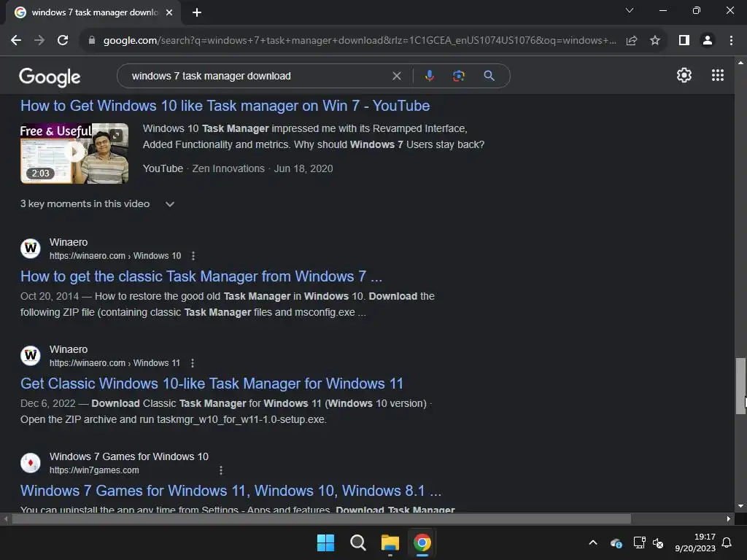Clear the Google search box
747x560 pixels.
[x=396, y=76]
